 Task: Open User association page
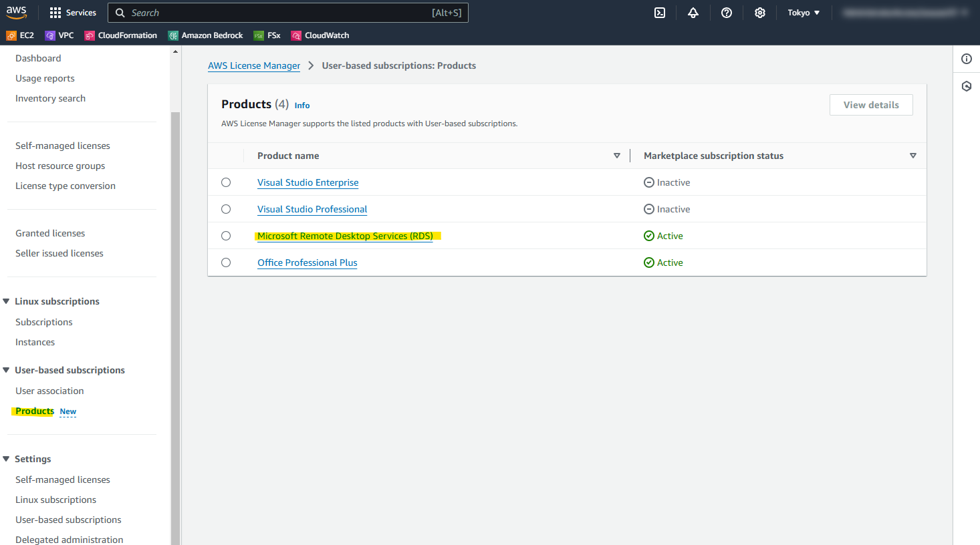tap(49, 391)
